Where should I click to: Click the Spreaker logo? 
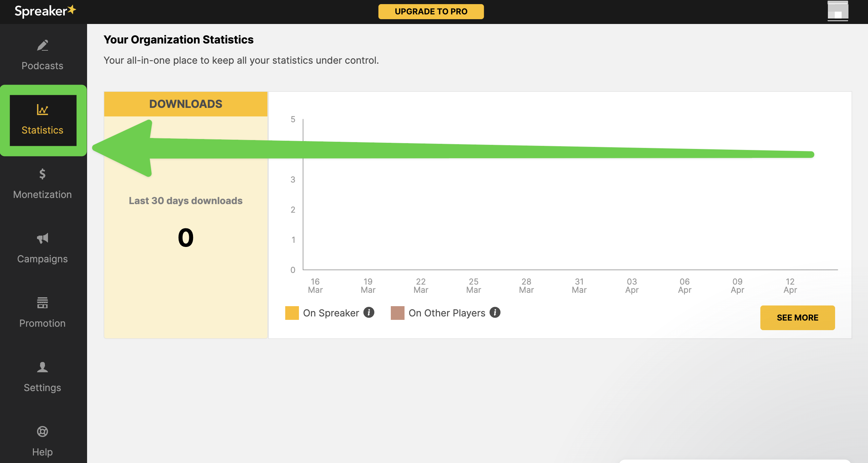[45, 11]
